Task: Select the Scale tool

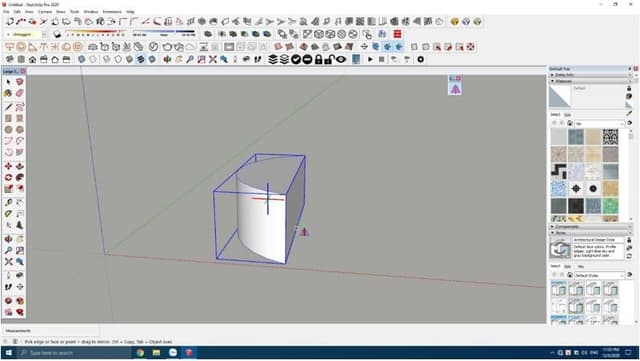Action: pyautogui.click(x=9, y=189)
